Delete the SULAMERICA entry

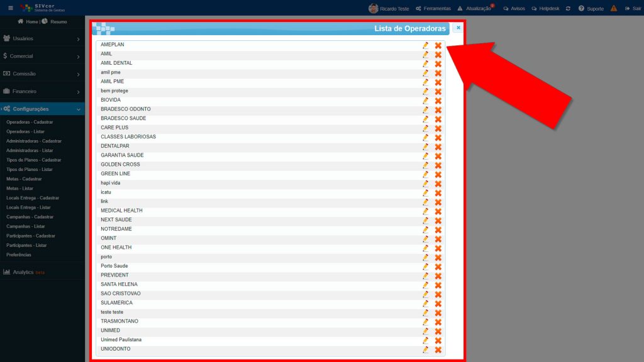click(438, 304)
